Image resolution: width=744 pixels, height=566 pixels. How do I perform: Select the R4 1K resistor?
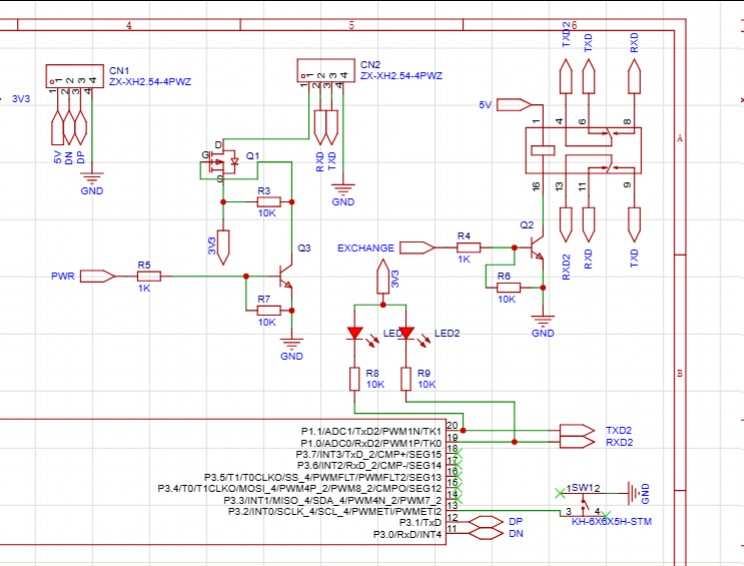pyautogui.click(x=469, y=248)
